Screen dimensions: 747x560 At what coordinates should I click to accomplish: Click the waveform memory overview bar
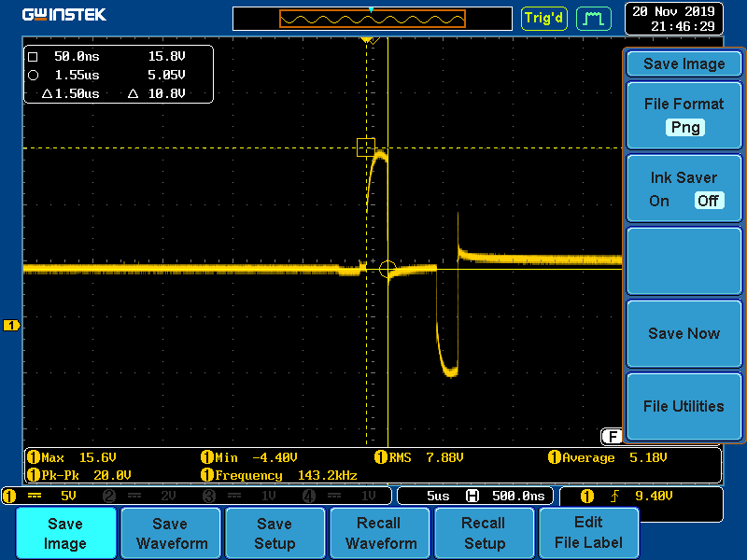(x=373, y=19)
